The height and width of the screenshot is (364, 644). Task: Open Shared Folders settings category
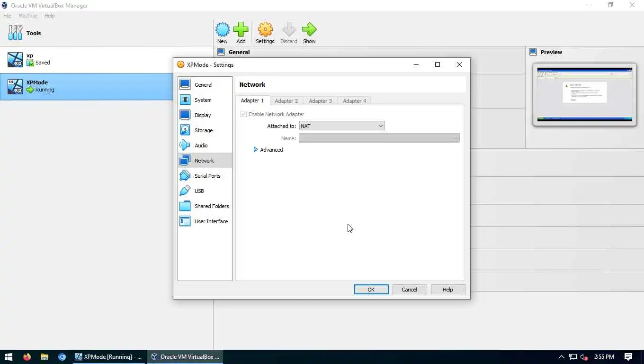[205, 206]
